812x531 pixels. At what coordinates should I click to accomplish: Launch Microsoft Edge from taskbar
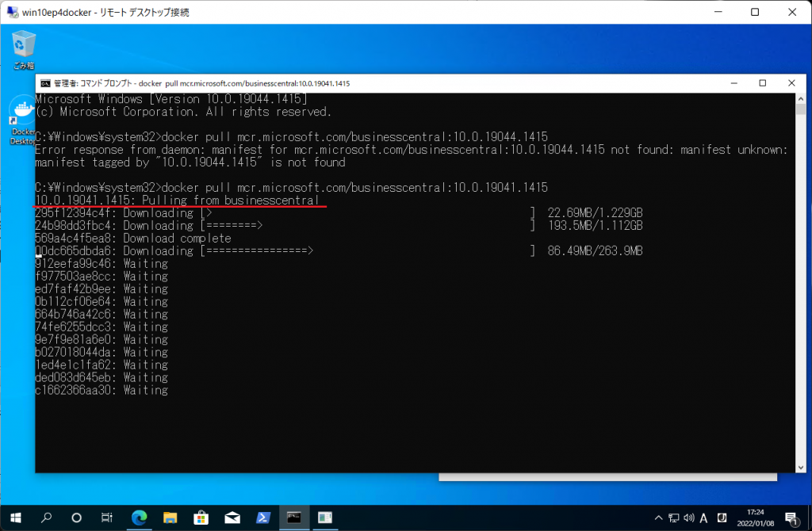139,518
